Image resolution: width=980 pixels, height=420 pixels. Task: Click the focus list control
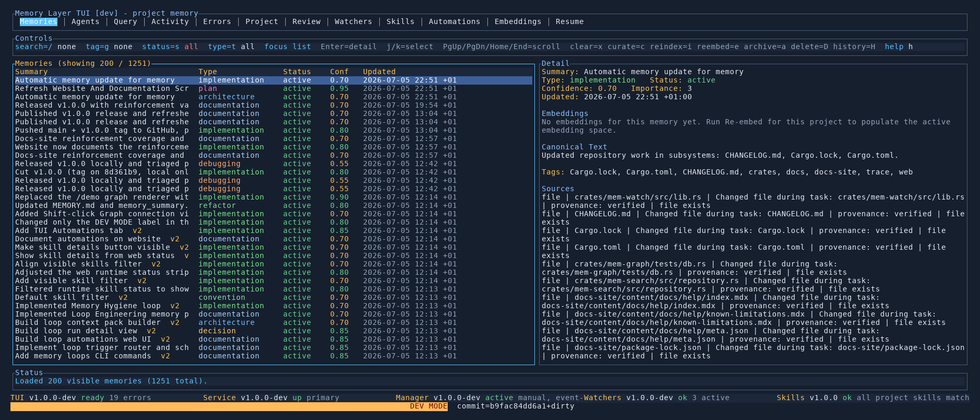(x=287, y=46)
